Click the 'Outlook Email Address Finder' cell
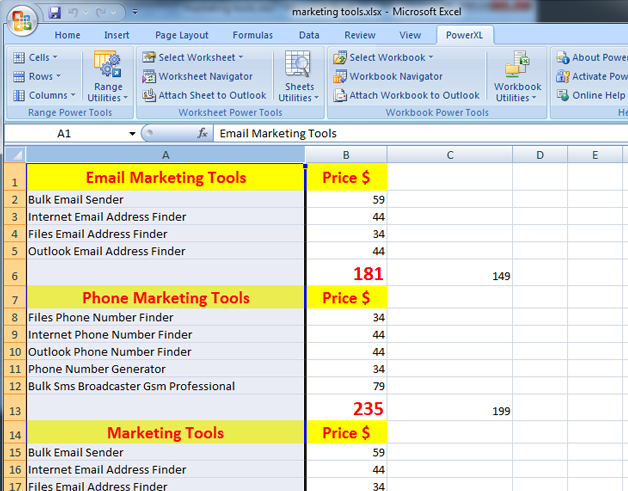 165,251
